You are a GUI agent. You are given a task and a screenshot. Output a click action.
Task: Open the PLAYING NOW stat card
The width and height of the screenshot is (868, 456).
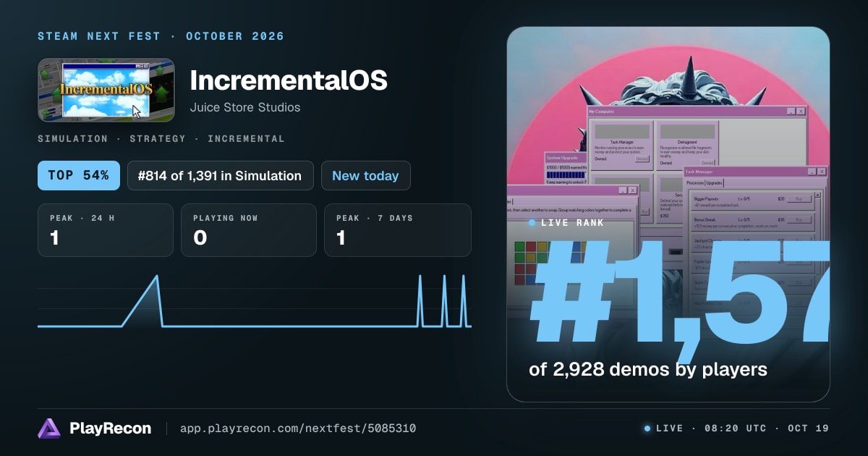[x=249, y=230]
